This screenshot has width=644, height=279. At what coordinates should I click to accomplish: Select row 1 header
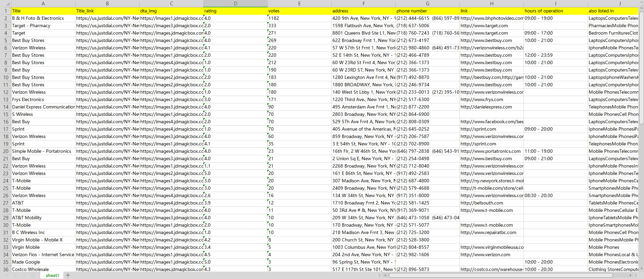click(5, 11)
